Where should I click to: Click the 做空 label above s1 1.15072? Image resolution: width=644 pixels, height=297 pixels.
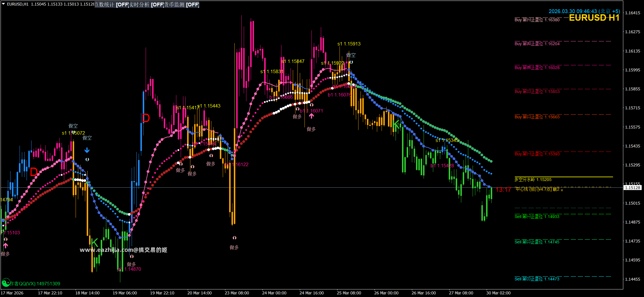click(73, 126)
